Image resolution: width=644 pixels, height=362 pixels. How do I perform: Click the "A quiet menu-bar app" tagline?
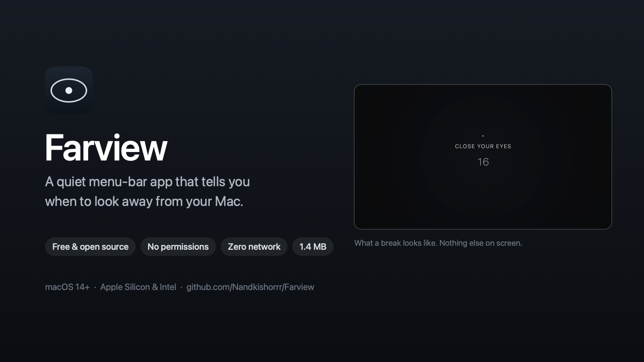tap(147, 191)
